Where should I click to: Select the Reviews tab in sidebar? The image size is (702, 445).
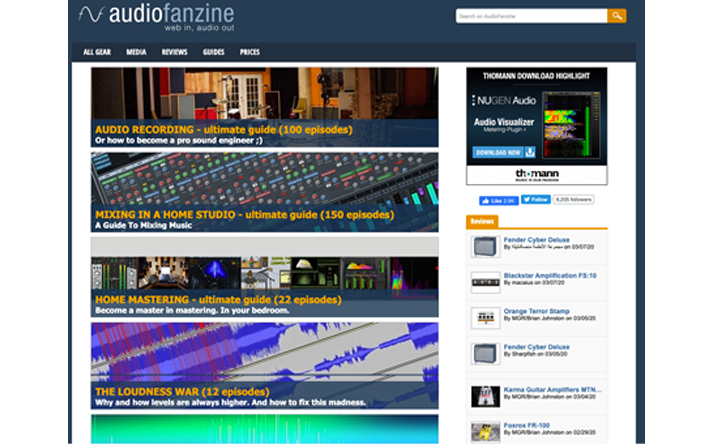(482, 221)
